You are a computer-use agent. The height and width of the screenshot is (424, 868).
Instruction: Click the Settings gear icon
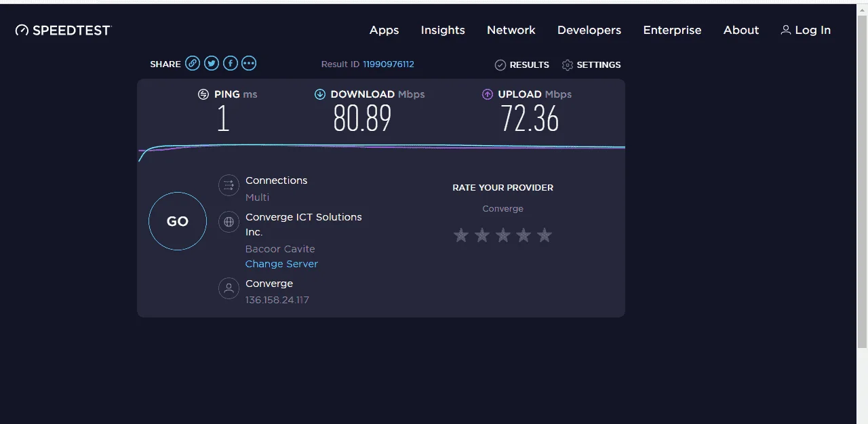(568, 65)
